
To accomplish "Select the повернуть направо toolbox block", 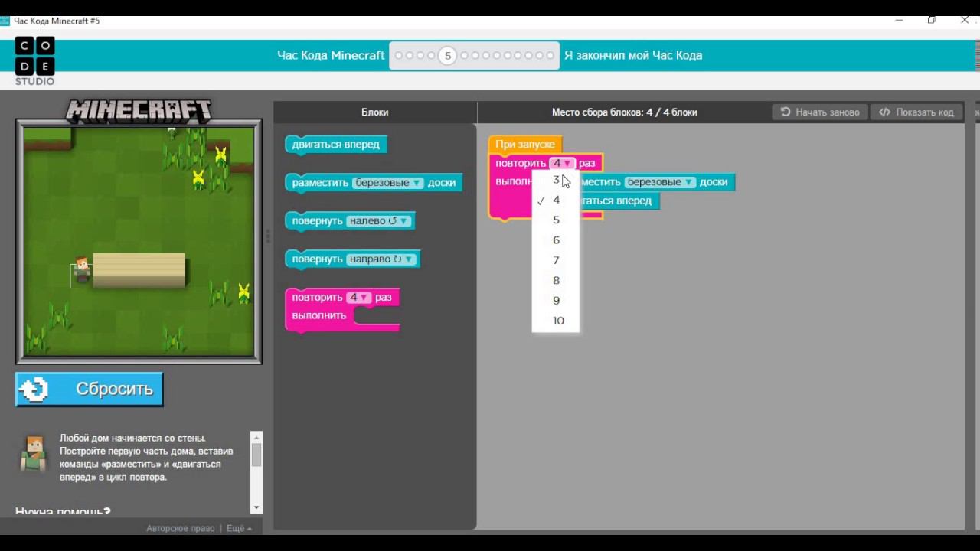I will click(352, 259).
